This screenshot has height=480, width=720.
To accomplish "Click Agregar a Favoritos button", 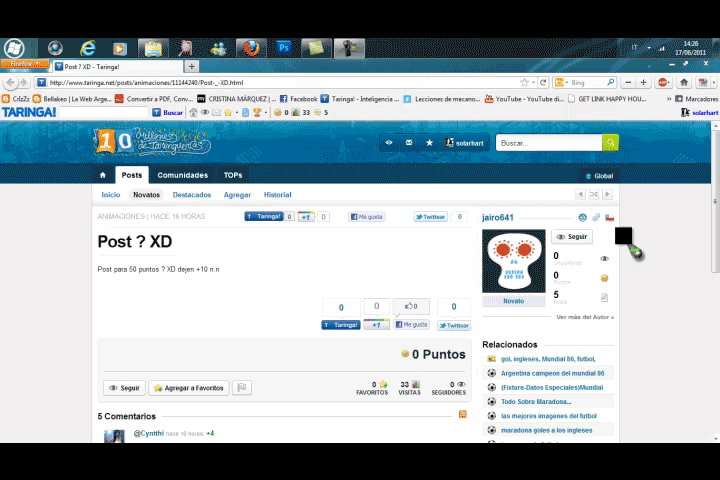I will pos(189,388).
